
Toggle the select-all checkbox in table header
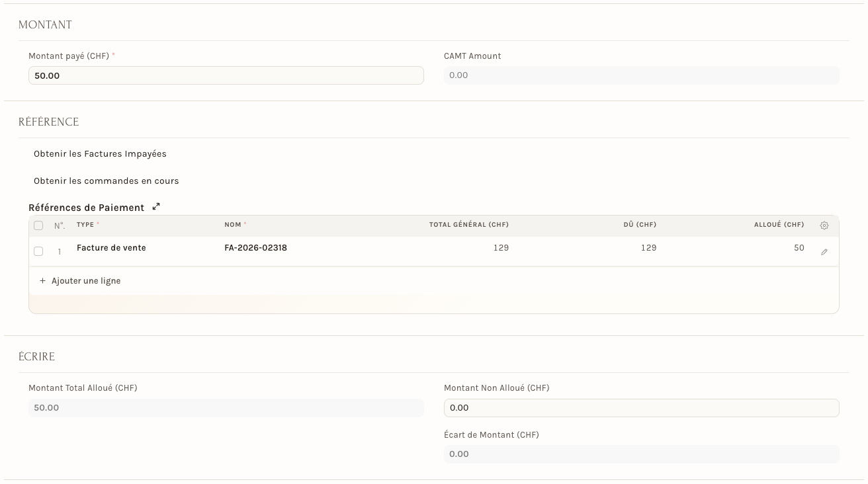pos(38,225)
